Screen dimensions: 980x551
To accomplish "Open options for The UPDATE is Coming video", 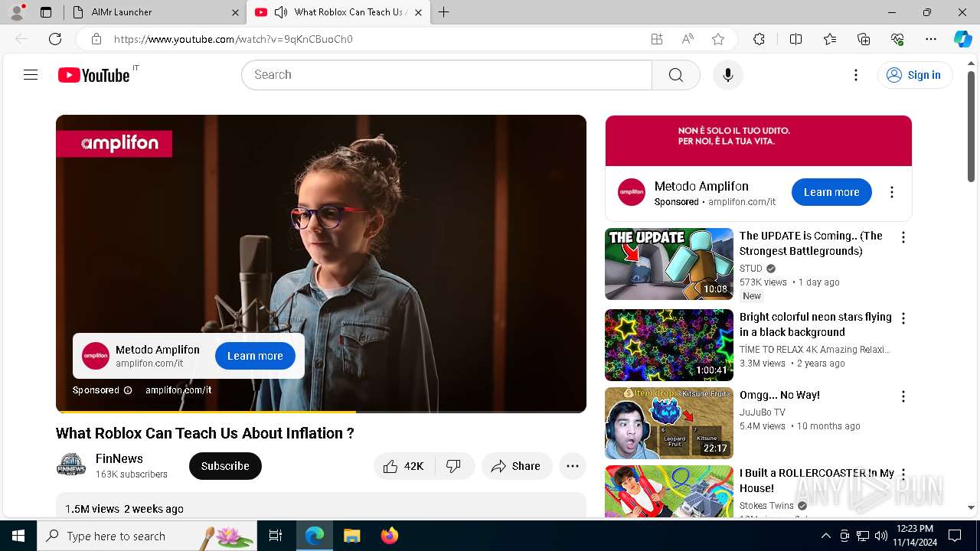I will 903,237.
